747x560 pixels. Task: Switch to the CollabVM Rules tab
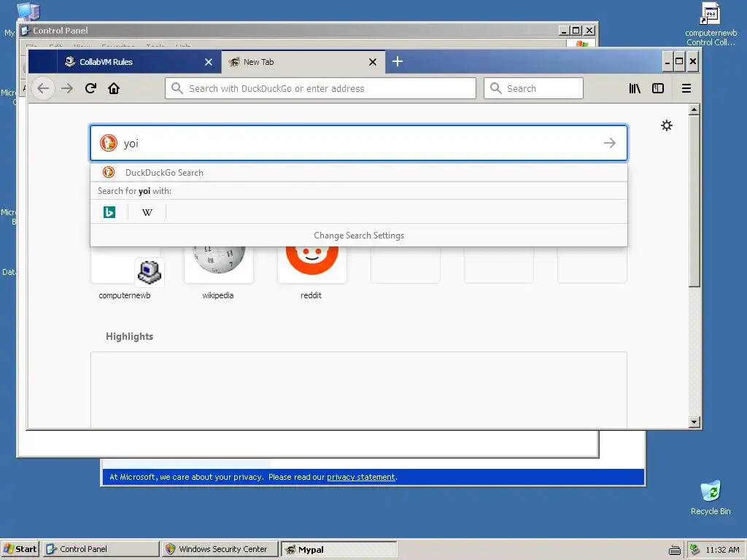tap(138, 62)
